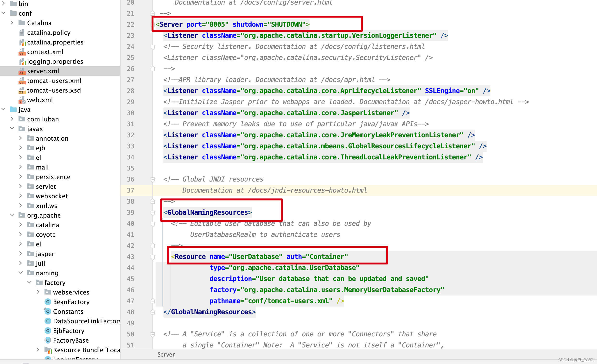Select the mail package
The height and width of the screenshot is (364, 597).
60,167
